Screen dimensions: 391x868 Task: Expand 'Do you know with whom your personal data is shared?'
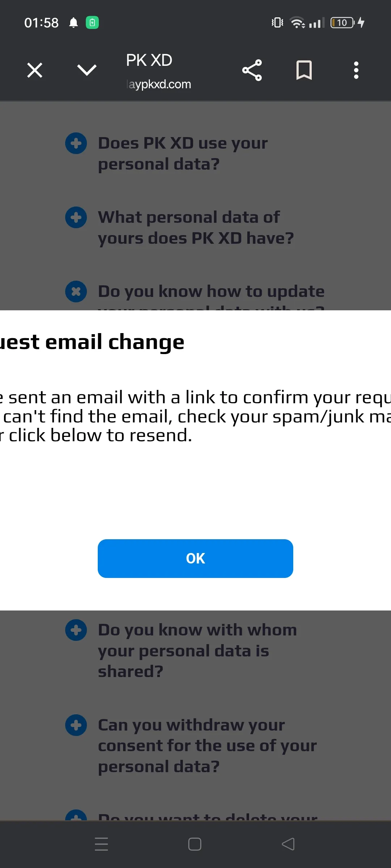click(x=76, y=630)
